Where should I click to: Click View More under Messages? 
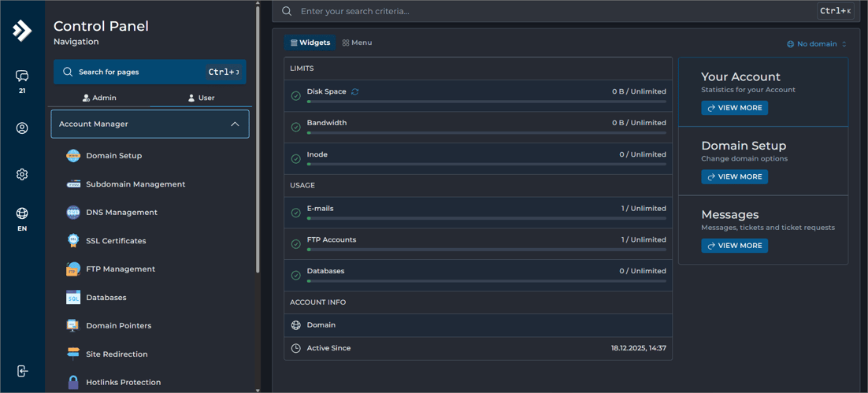click(x=734, y=246)
